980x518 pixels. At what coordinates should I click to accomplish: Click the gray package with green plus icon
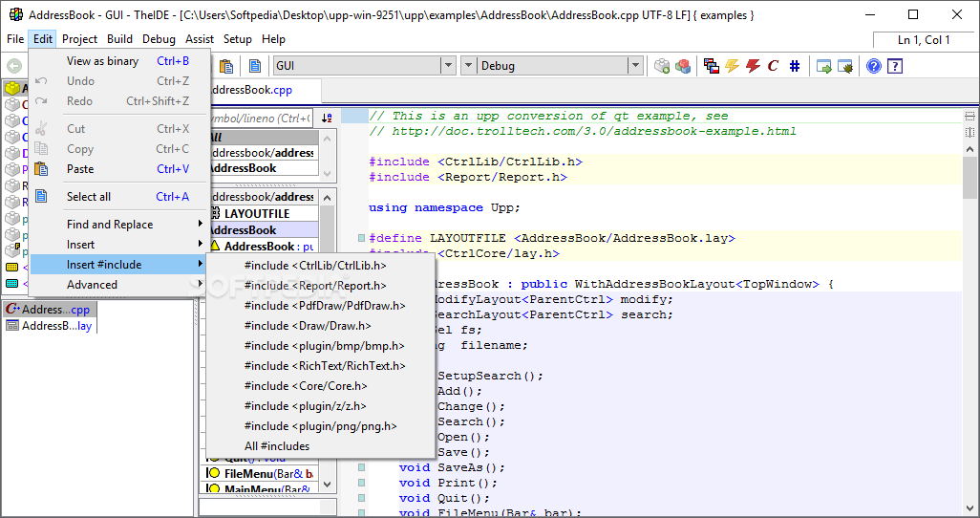point(662,66)
